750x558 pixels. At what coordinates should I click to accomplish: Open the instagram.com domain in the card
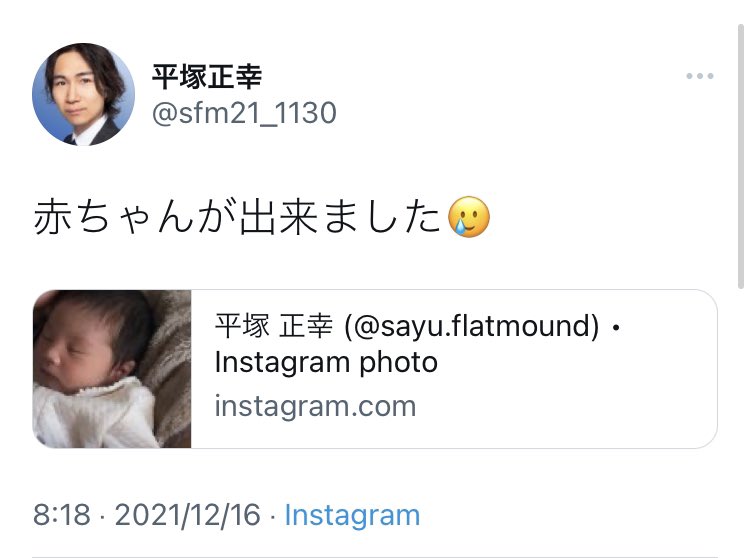315,406
